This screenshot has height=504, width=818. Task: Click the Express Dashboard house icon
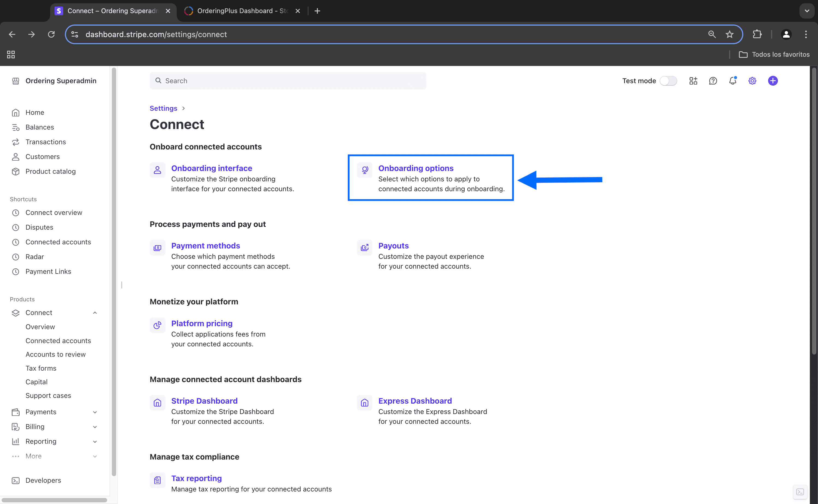click(365, 403)
